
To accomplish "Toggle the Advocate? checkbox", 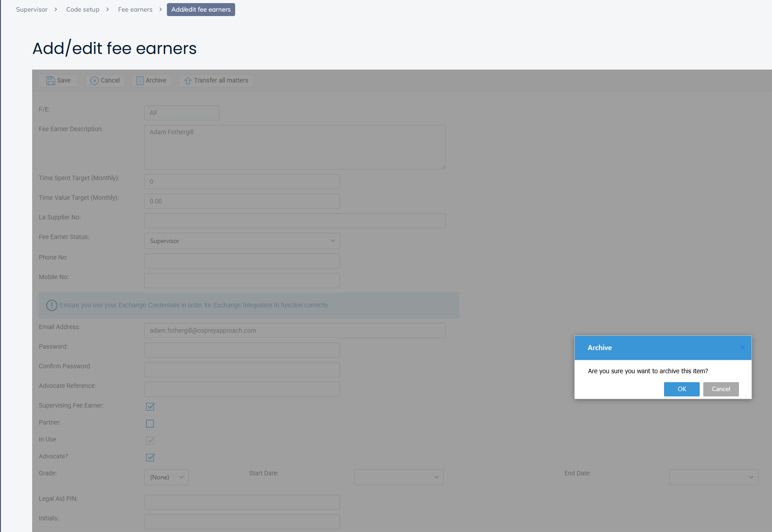I will [150, 458].
